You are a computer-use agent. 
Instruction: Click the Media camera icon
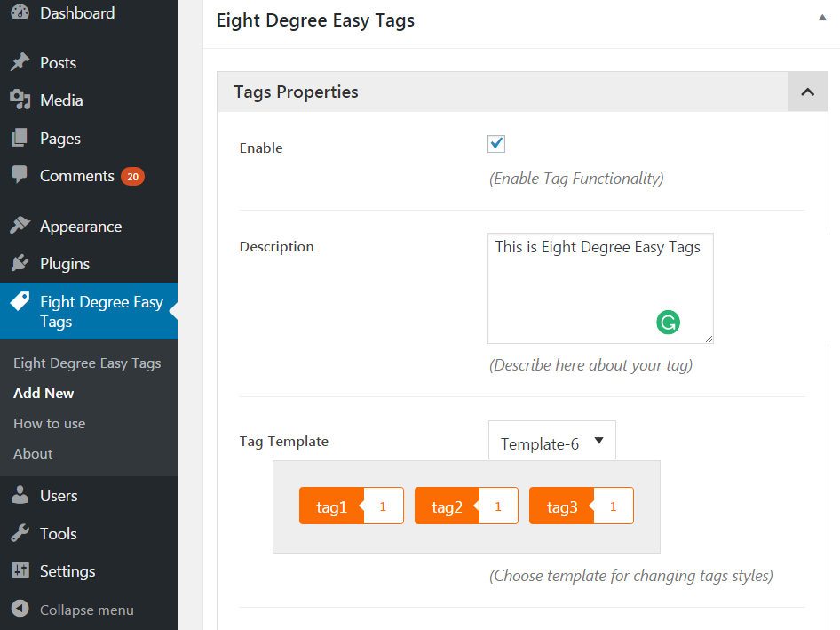point(20,100)
